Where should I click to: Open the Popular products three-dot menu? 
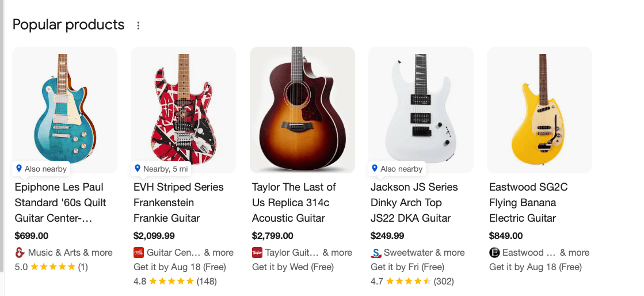coord(138,25)
